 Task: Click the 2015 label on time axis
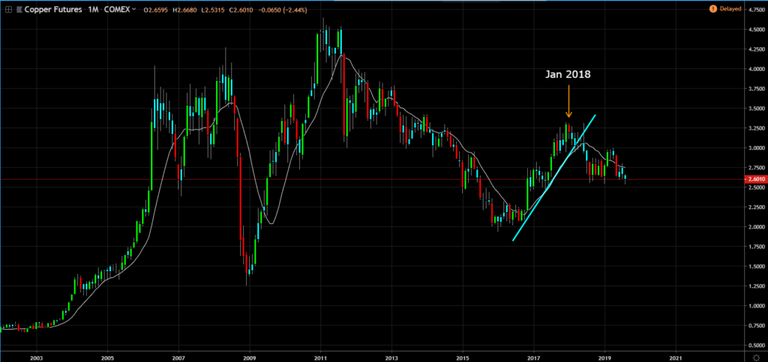click(x=463, y=358)
